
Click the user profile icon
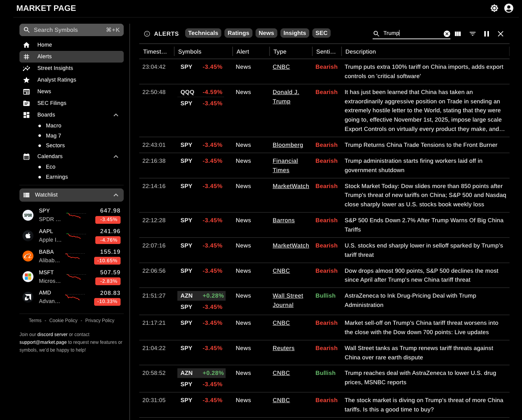pos(508,8)
